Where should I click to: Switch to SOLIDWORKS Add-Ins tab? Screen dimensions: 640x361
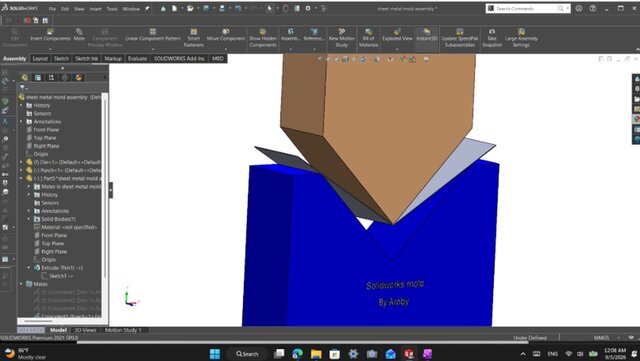179,58
